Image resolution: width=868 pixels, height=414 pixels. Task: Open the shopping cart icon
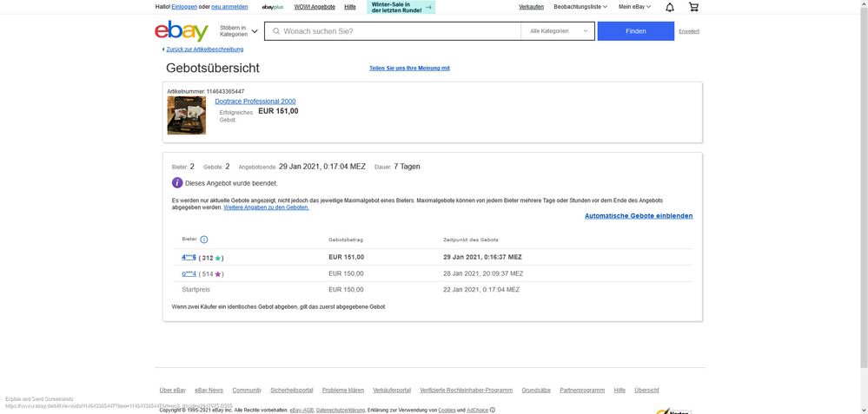tap(693, 7)
